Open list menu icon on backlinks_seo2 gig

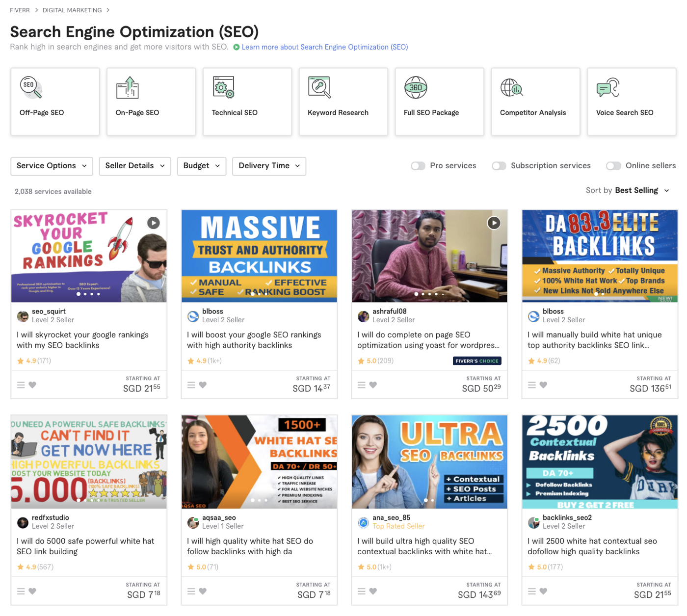click(x=532, y=591)
